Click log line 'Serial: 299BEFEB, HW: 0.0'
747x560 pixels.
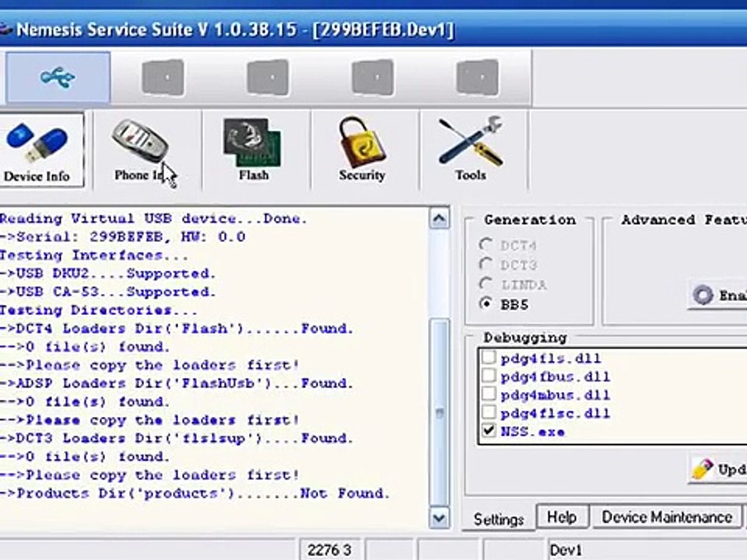(x=122, y=236)
